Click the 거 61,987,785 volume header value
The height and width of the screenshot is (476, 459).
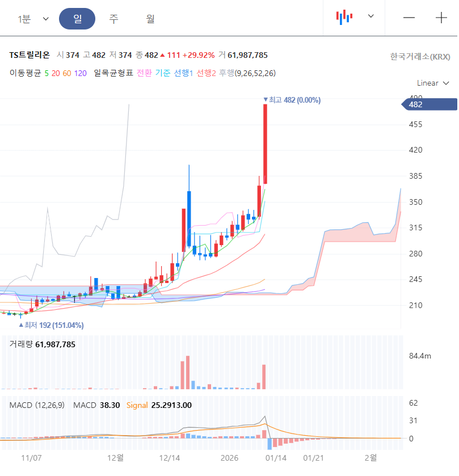(243, 55)
